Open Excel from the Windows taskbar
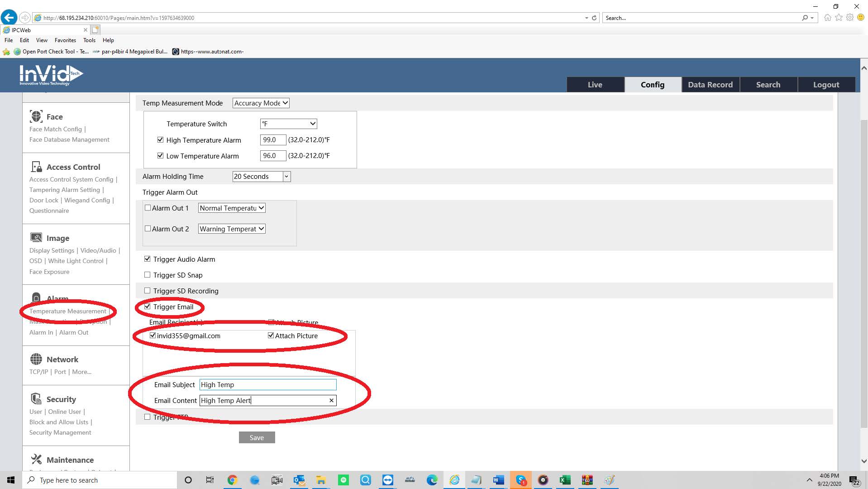868x489 pixels. click(565, 480)
